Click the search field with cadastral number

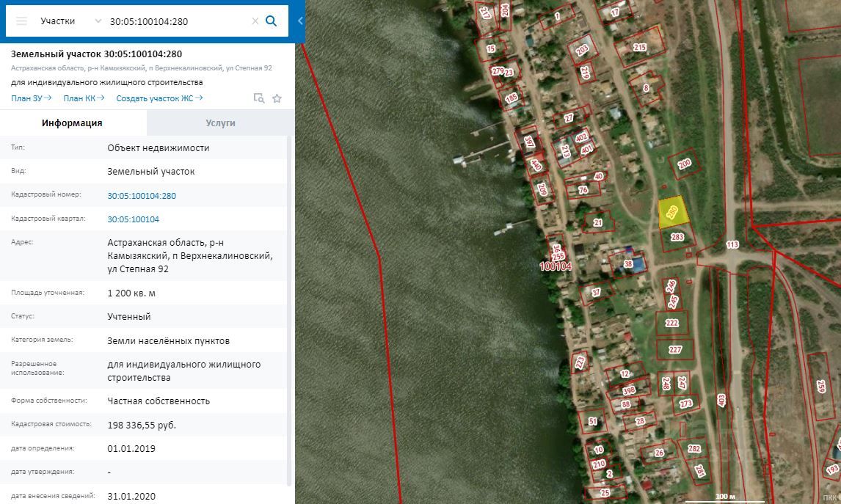click(x=177, y=21)
